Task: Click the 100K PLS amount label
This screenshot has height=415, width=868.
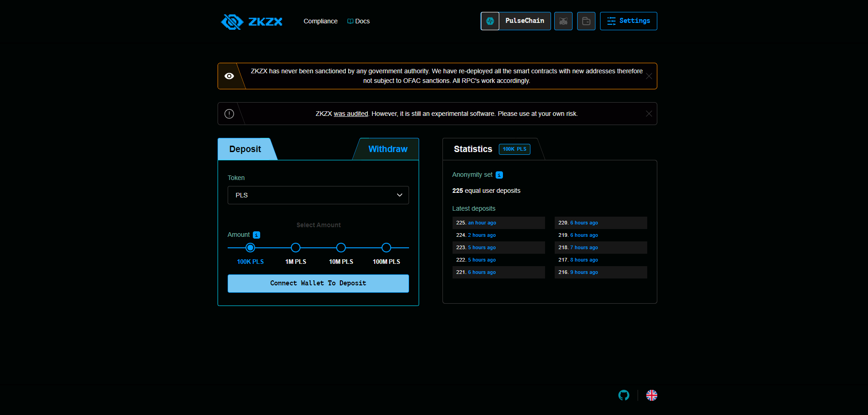Action: click(250, 262)
